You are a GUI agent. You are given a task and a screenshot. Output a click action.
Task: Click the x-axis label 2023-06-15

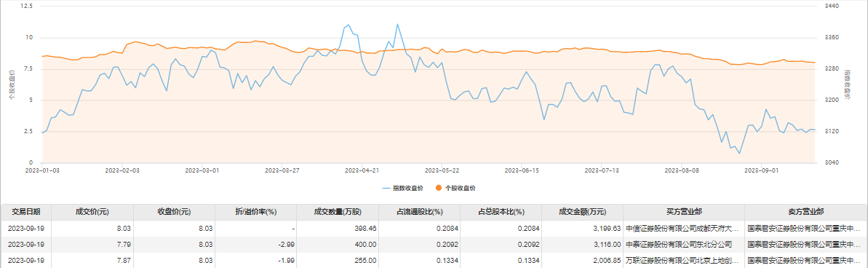[522, 170]
